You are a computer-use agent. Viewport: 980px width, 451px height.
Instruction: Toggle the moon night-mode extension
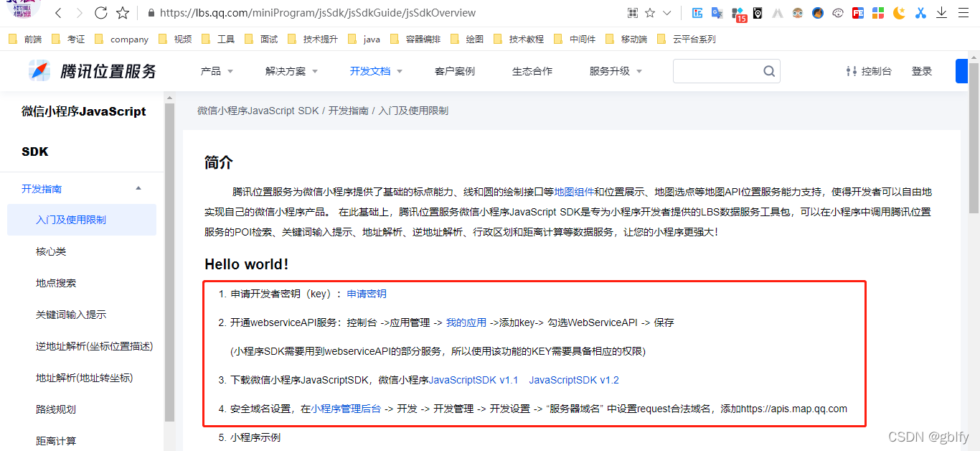899,13
